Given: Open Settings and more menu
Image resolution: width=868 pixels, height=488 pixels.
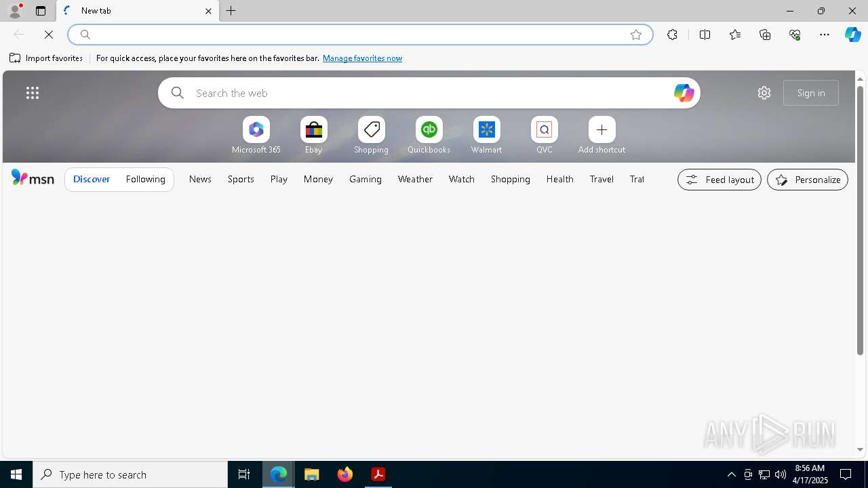Looking at the screenshot, I should (825, 35).
